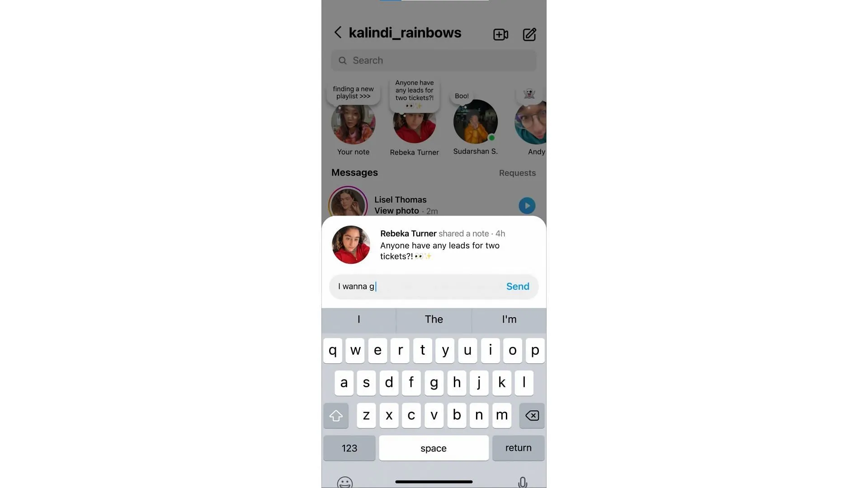Viewport: 868px width, 488px height.
Task: Tap Rebeka Turner's profile picture
Action: click(x=414, y=122)
